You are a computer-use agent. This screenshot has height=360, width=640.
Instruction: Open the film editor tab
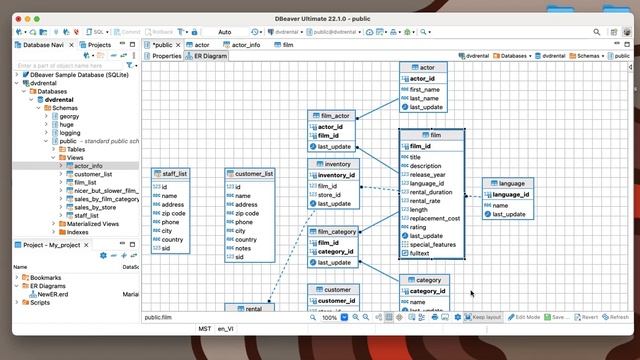click(284, 45)
